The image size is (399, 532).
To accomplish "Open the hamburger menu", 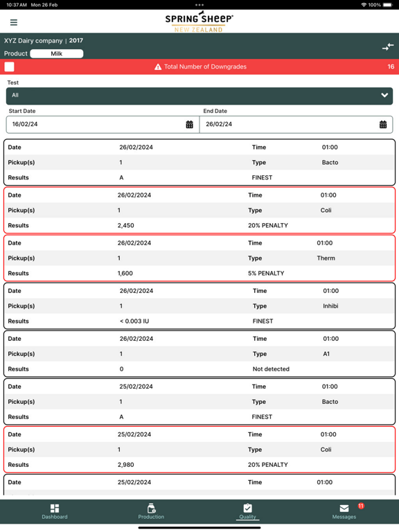I will [14, 22].
